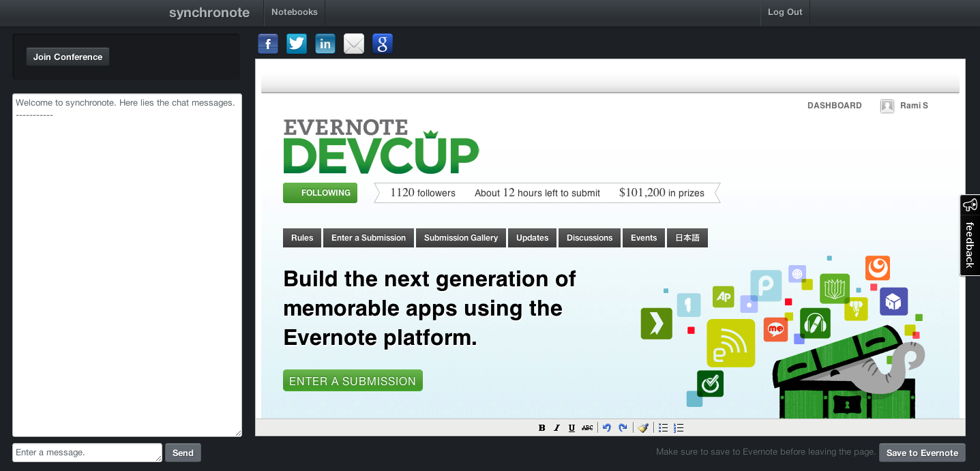Toggle italic formatting in editor toolbar
980x471 pixels.
click(x=556, y=428)
